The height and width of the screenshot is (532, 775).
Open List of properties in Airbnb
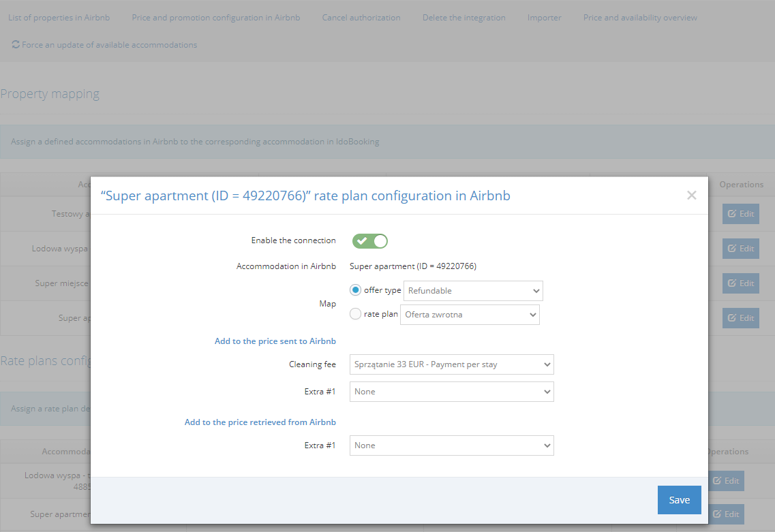click(x=59, y=18)
